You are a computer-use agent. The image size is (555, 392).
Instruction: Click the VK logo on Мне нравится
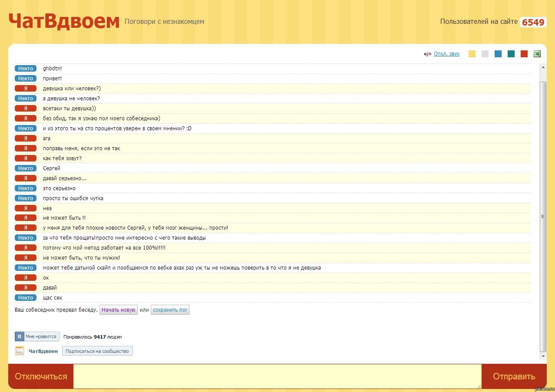coord(20,336)
